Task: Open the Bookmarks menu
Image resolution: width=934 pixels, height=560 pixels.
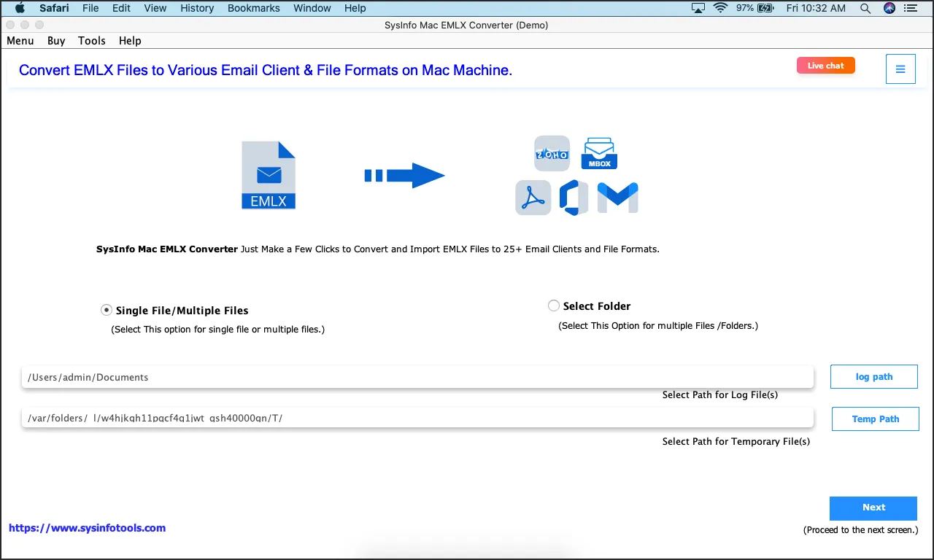Action: point(254,8)
